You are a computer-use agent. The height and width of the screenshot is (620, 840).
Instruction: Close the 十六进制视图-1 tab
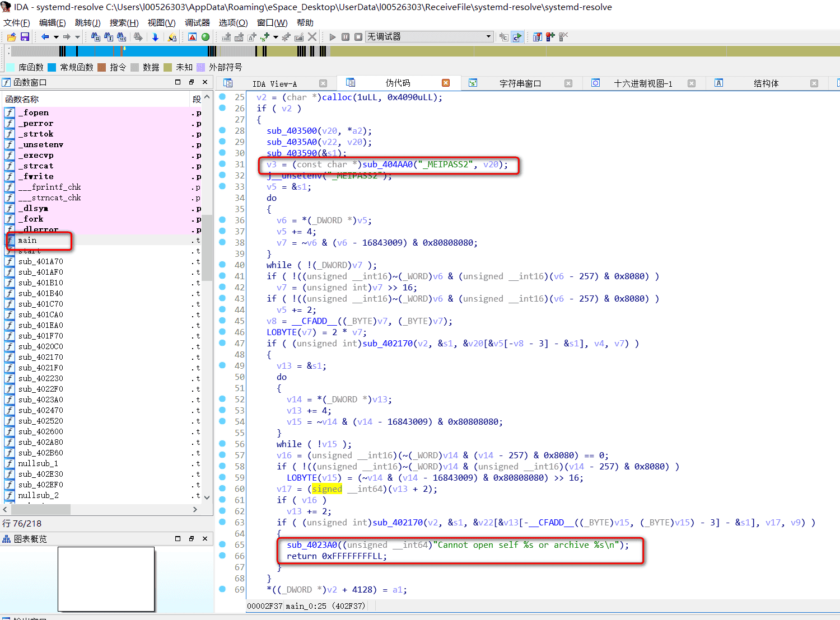pos(692,83)
